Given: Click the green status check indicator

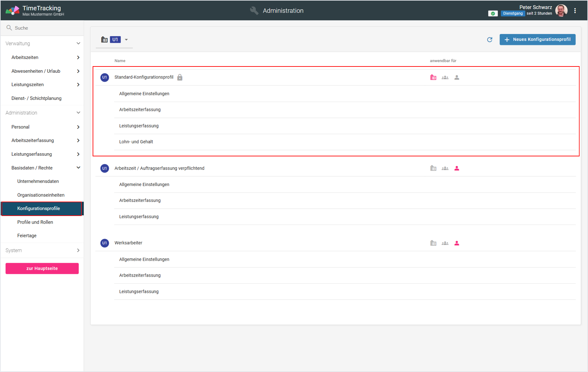Looking at the screenshot, I should [493, 13].
